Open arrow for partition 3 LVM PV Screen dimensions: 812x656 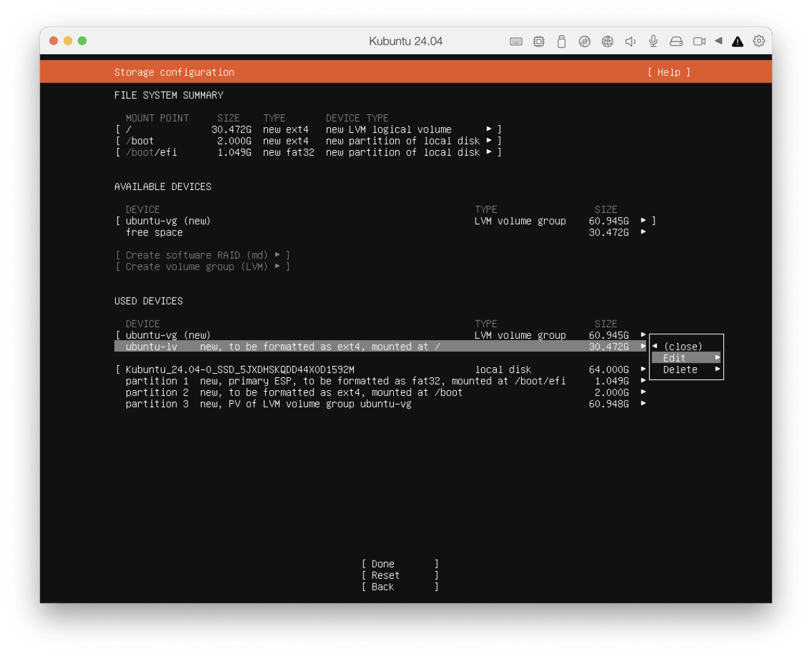tap(644, 404)
